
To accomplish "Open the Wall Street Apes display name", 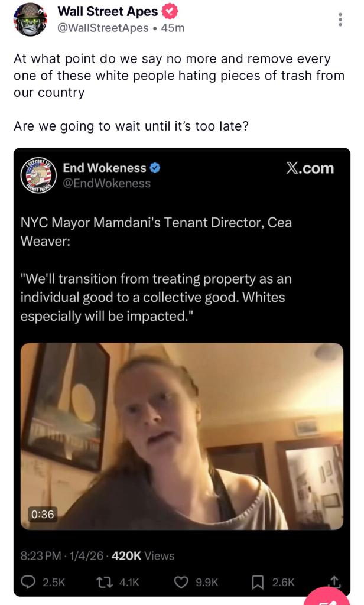I will tap(107, 12).
